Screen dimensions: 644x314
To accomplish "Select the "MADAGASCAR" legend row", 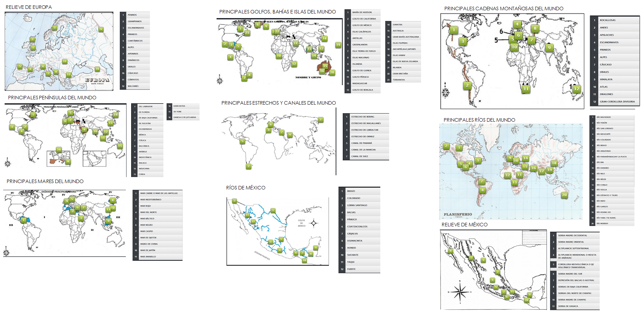I will [x=363, y=83].
